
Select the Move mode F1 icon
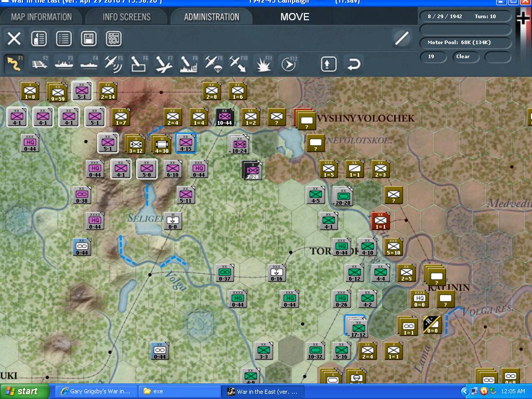14,64
